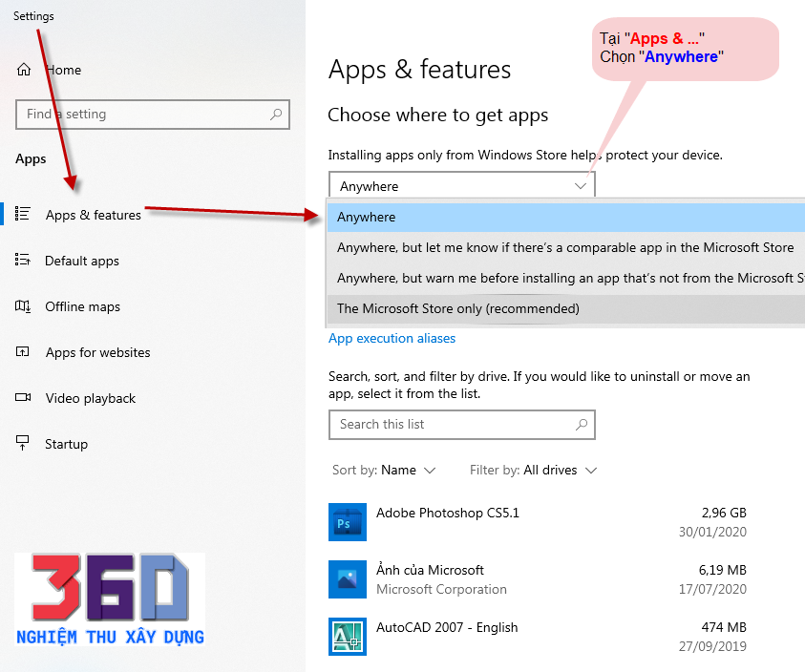
Task: Select Adobe Photoshop CS5.1 entry name
Action: [x=448, y=513]
